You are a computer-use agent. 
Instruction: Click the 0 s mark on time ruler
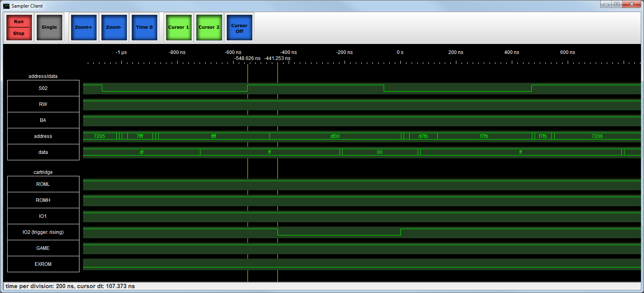point(400,52)
